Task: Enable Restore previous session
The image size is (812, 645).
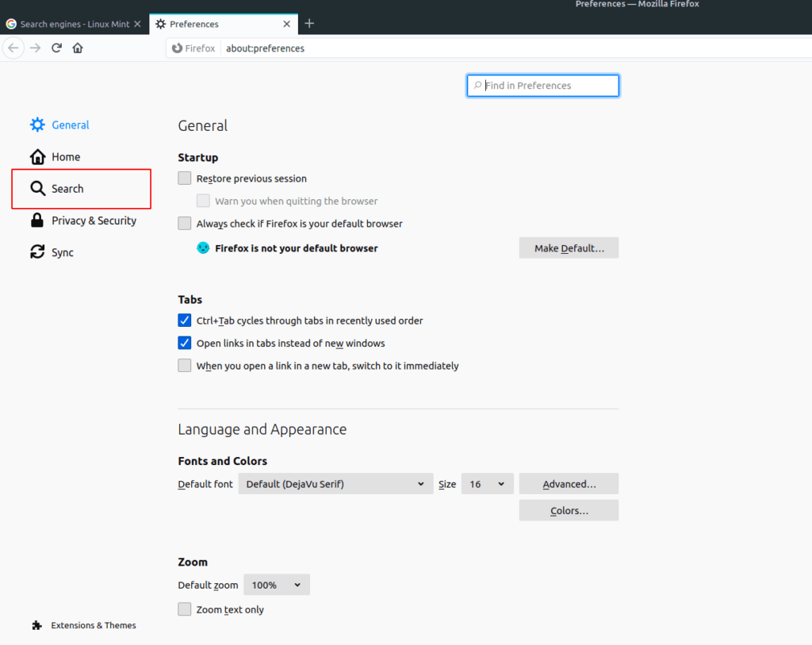Action: [184, 179]
